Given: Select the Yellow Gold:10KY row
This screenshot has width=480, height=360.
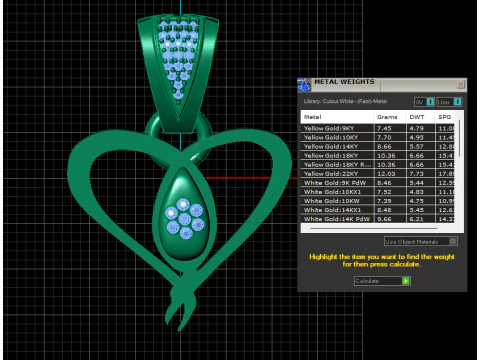Looking at the screenshot, I should coord(378,137).
